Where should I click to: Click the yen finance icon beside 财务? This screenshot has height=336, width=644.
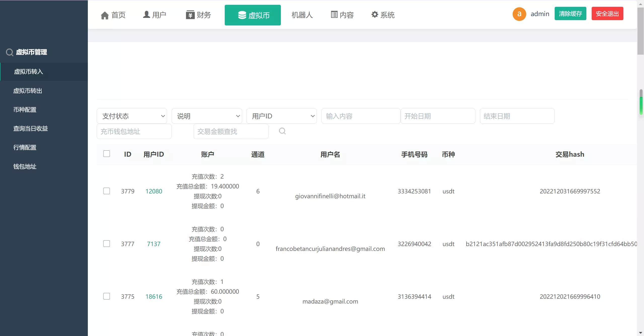click(190, 15)
